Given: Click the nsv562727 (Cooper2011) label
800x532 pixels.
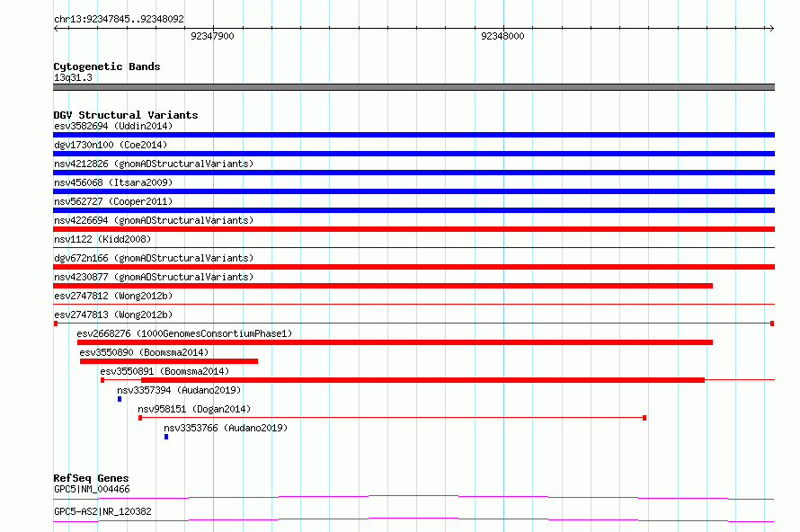Looking at the screenshot, I should click(113, 201).
